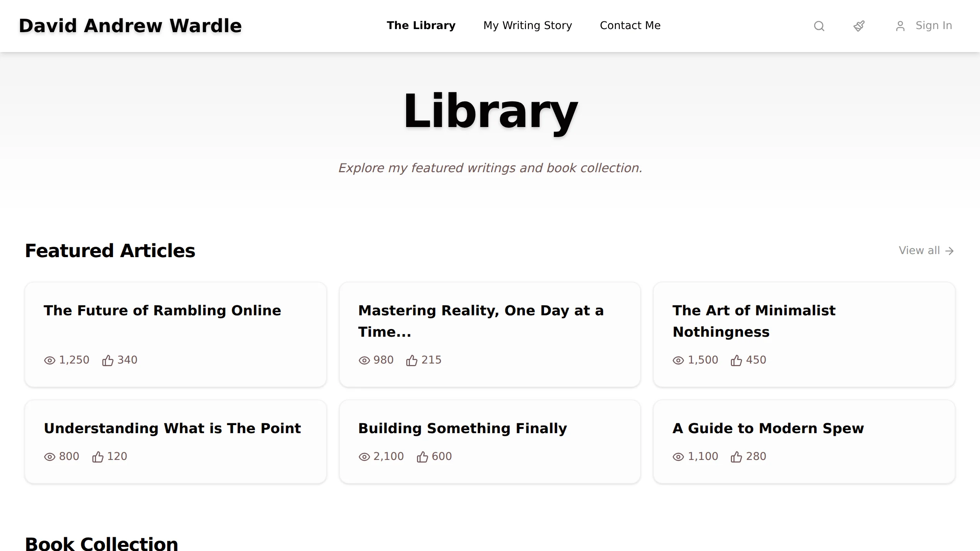Click eye views icon on Art of Minimalist Nothingness
This screenshot has width=980, height=551.
point(678,360)
